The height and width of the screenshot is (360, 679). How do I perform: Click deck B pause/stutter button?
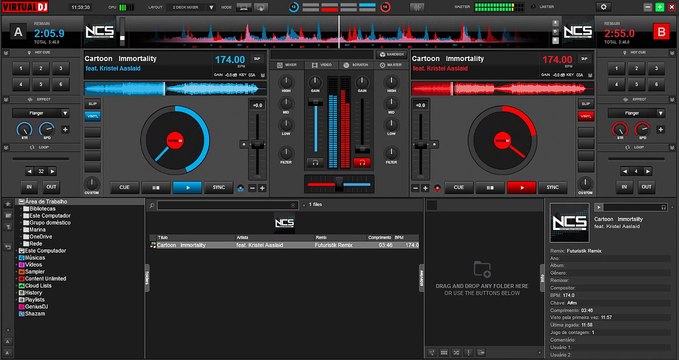coord(490,188)
